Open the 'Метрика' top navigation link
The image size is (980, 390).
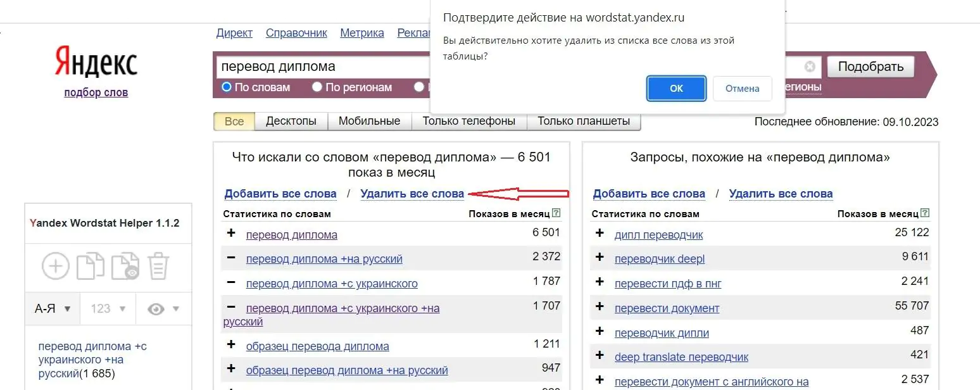click(362, 33)
